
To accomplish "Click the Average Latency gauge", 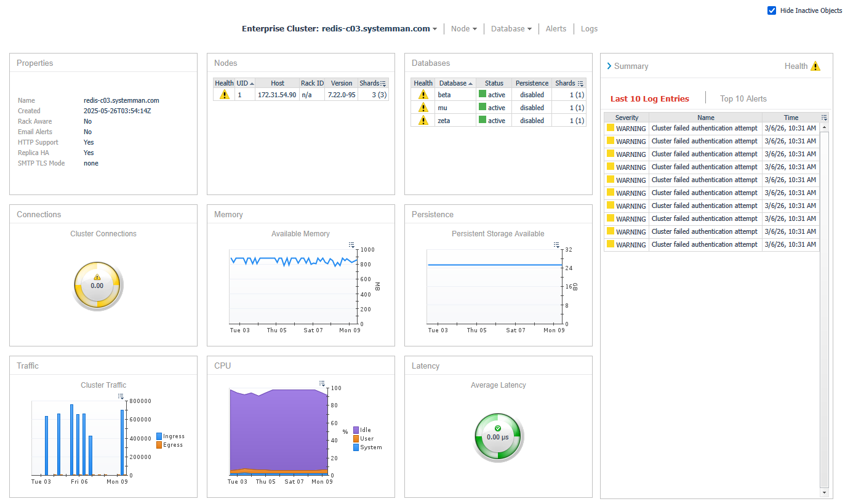I will click(497, 436).
